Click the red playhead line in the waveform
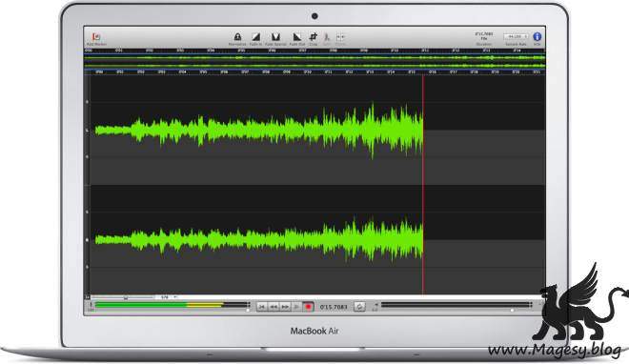The image size is (629, 364). pos(423,185)
